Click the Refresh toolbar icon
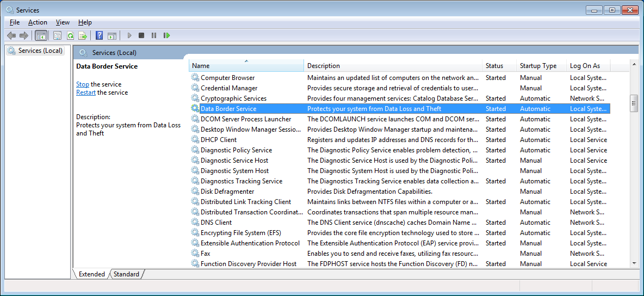 [70, 35]
